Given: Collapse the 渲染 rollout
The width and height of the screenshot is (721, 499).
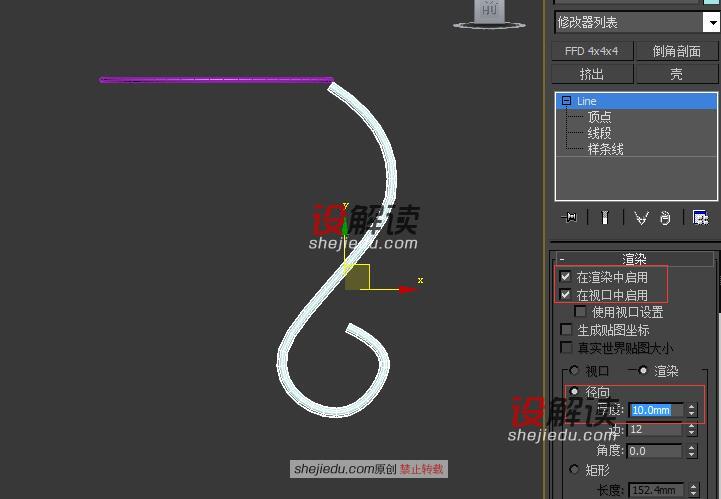Looking at the screenshot, I should click(x=562, y=259).
